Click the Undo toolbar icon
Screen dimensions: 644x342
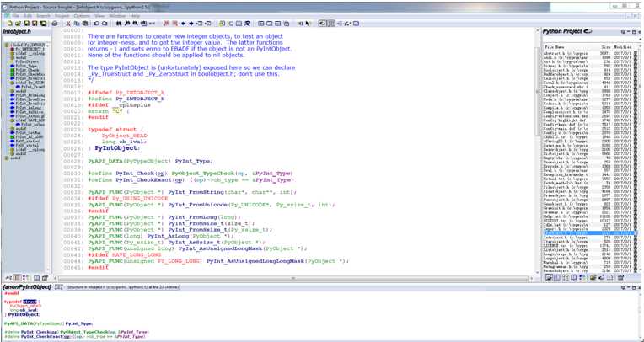[97, 24]
